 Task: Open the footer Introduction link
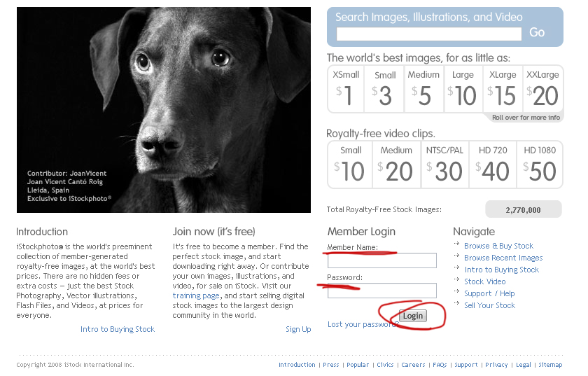point(297,365)
